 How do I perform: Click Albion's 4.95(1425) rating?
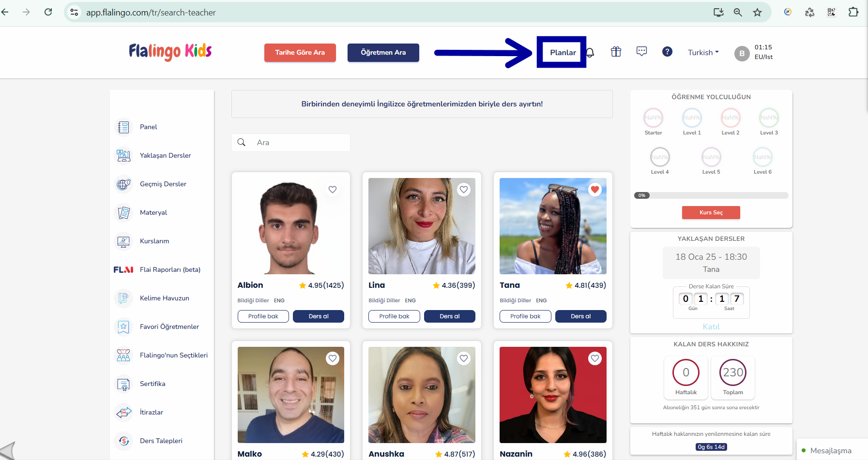pos(321,285)
